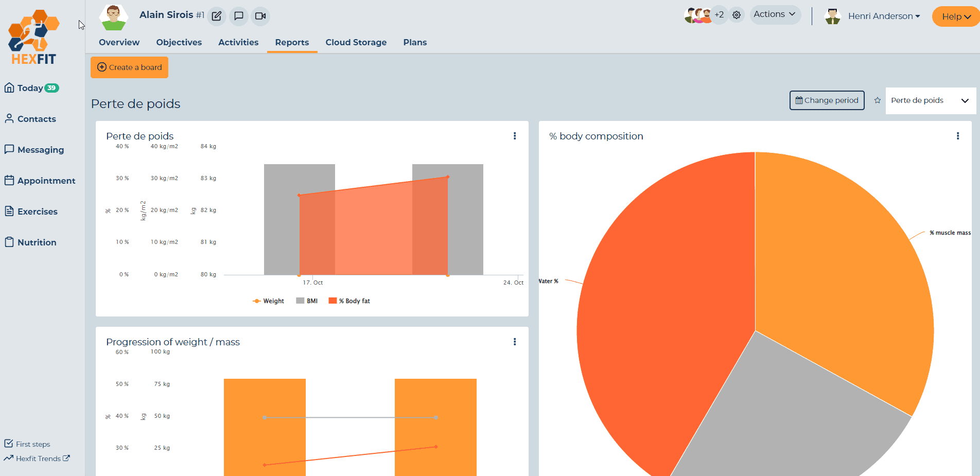This screenshot has height=476, width=980.
Task: Start video call with camera icon
Action: point(260,16)
